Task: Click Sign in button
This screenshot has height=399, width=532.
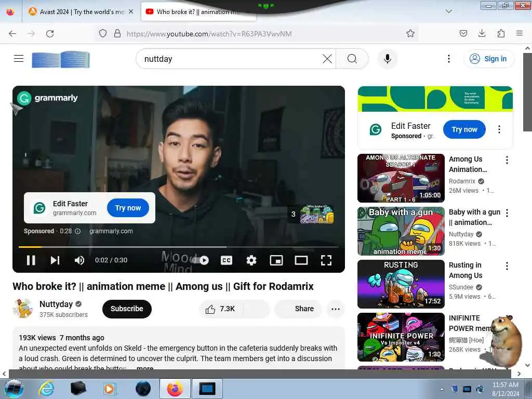Action: point(488,59)
